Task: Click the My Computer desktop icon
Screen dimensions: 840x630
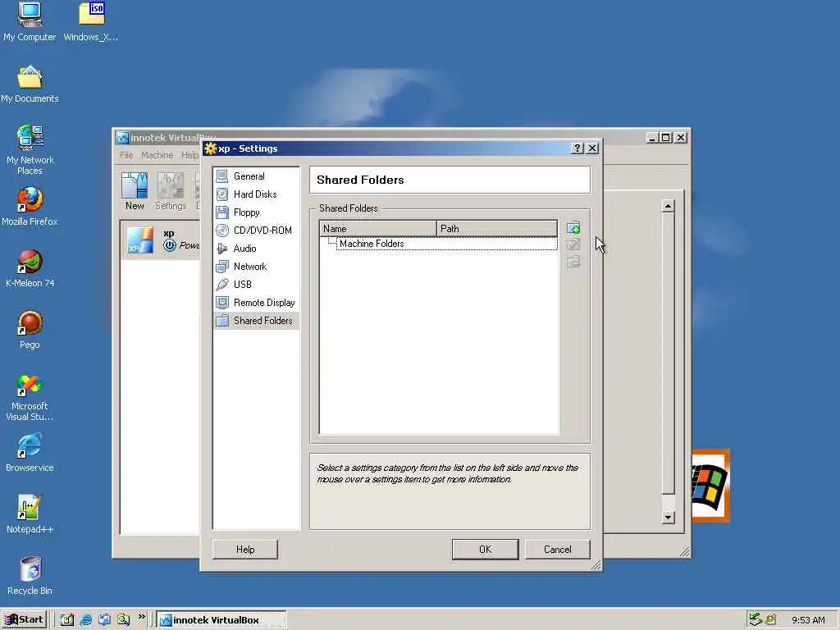Action: pos(30,22)
